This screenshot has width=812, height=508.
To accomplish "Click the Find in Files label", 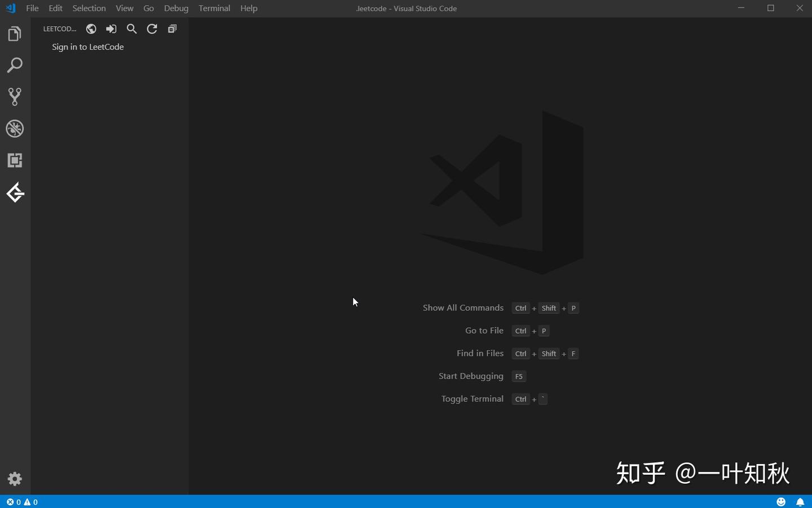I will (480, 353).
